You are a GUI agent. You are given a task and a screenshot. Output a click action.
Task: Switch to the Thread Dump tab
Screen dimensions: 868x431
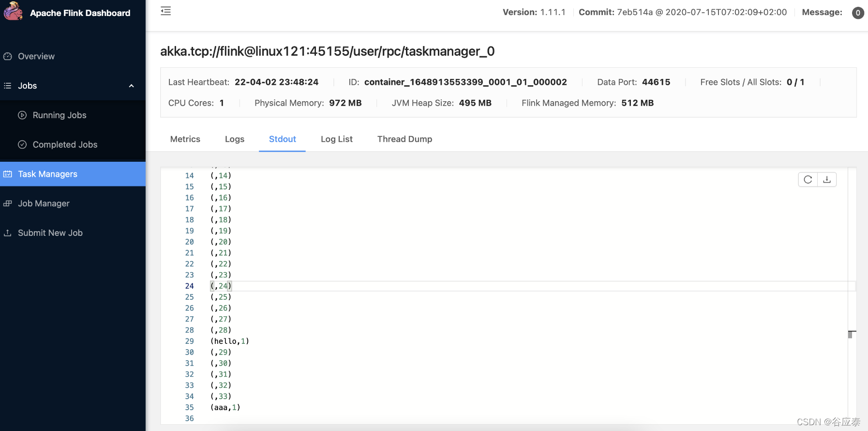pyautogui.click(x=405, y=139)
